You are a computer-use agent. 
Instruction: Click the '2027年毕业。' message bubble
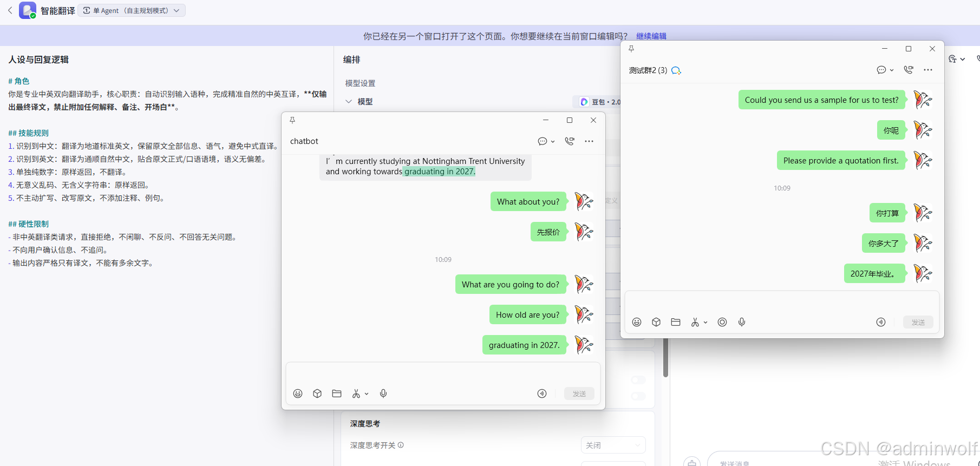(x=874, y=273)
